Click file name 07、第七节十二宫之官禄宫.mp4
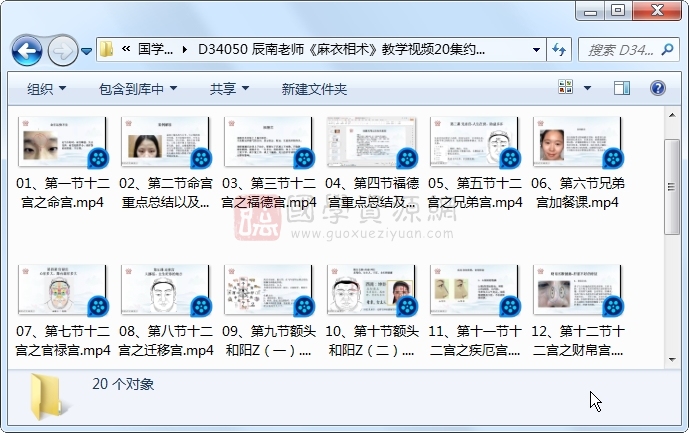The image size is (689, 433). point(62,341)
